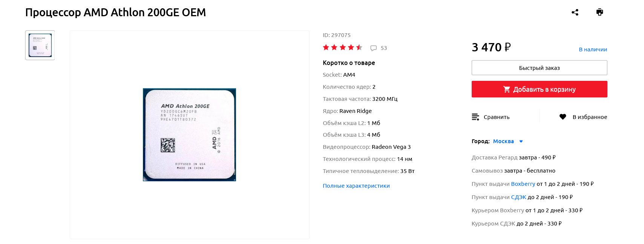Click the print page icon

pyautogui.click(x=600, y=12)
